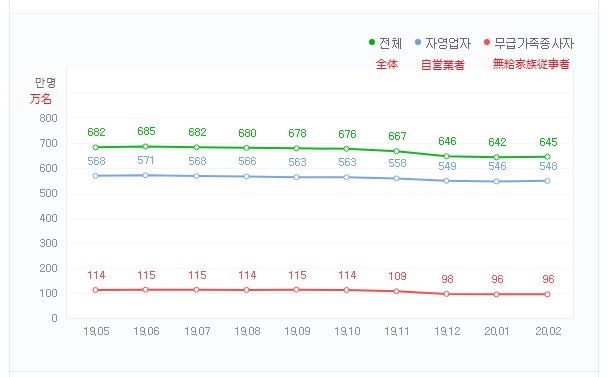This screenshot has width=612, height=377.
Task: Select the green data point labeled 667
Action: click(397, 151)
